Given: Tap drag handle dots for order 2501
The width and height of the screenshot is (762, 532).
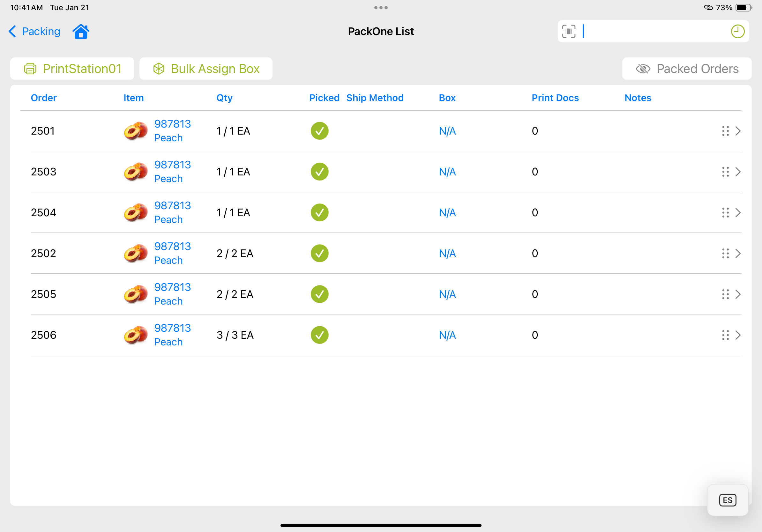Looking at the screenshot, I should coord(725,131).
